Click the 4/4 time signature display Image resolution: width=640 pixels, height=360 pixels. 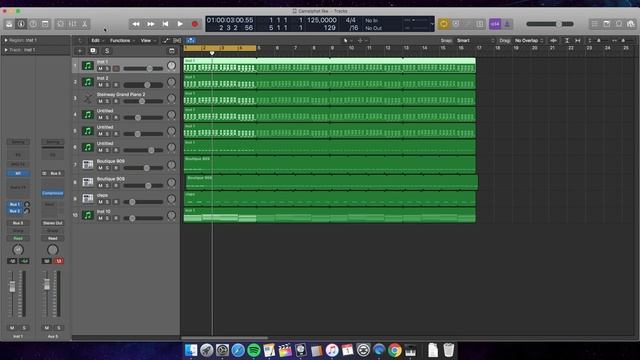pos(351,20)
